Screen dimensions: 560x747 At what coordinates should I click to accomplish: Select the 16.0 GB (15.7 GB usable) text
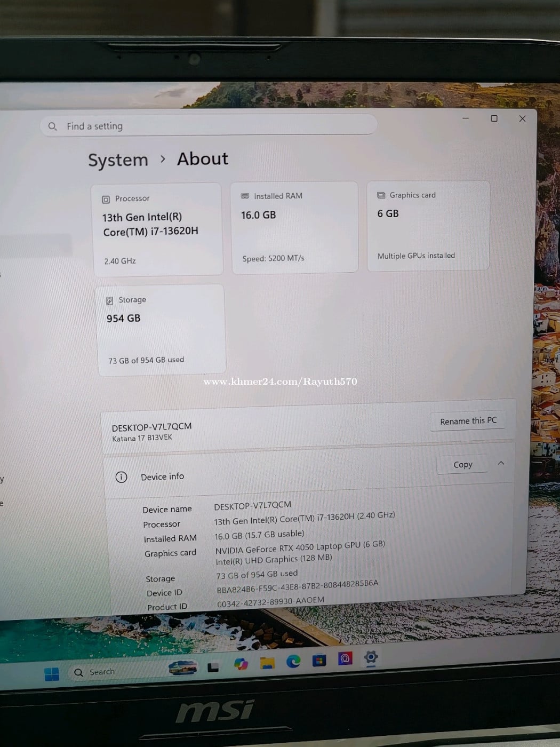(259, 535)
